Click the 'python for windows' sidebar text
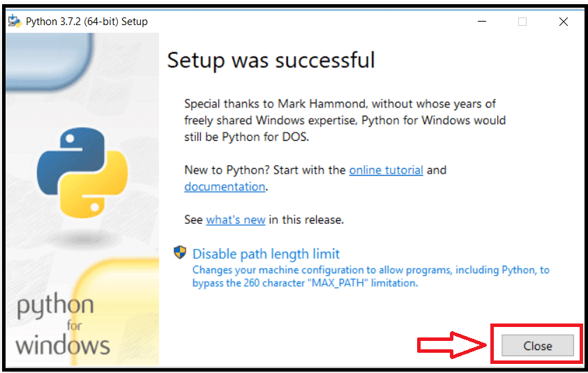Screen dimensions: 588x373 tap(63, 325)
